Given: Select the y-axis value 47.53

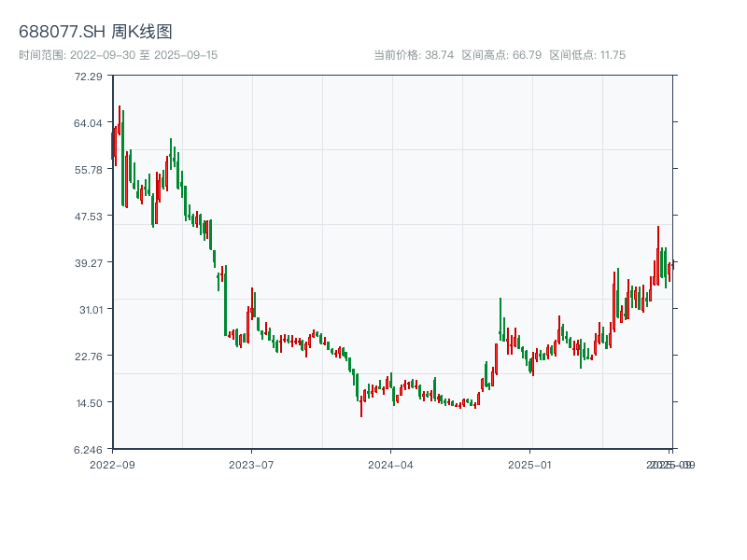Looking at the screenshot, I should (x=89, y=217).
